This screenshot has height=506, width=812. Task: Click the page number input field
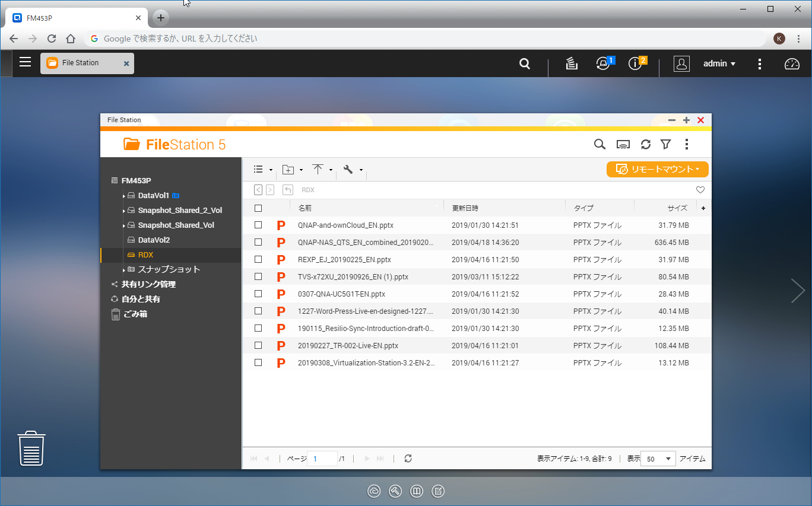(322, 459)
